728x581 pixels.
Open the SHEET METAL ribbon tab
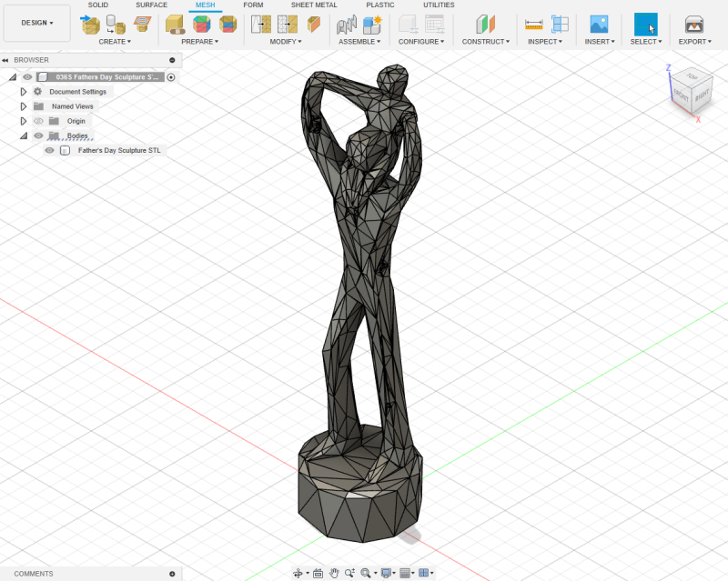[314, 5]
